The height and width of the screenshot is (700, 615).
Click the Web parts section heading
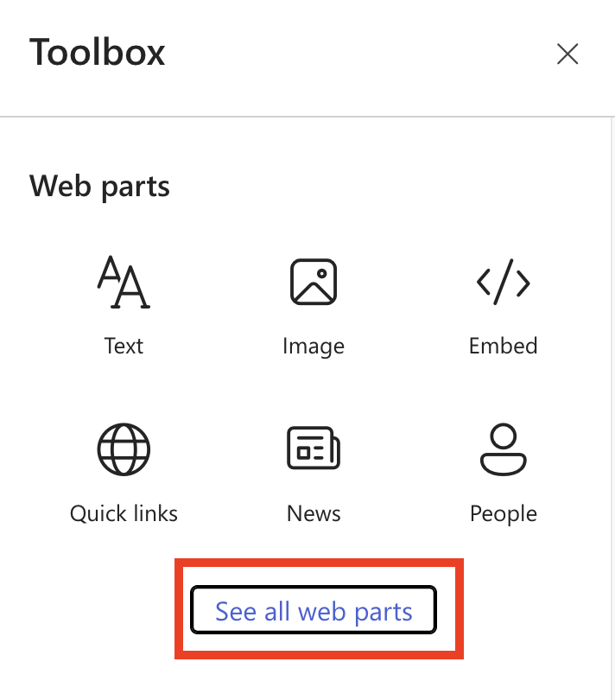[99, 186]
